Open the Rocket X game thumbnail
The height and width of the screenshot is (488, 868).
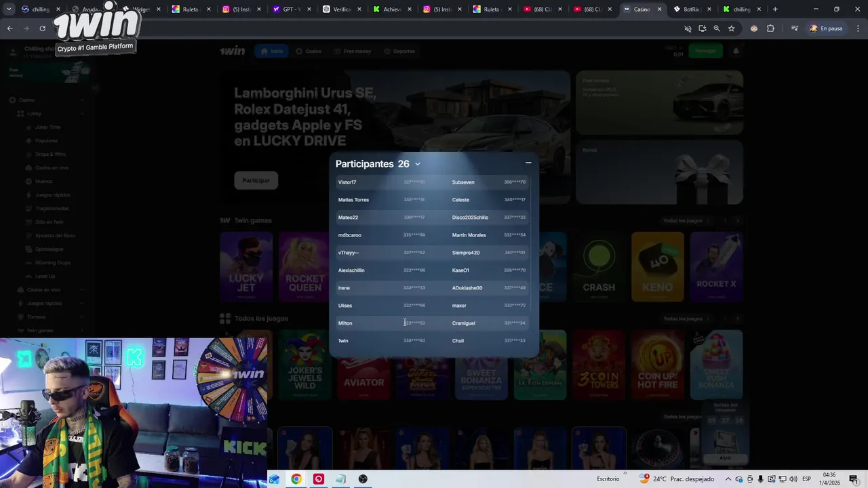pyautogui.click(x=716, y=267)
